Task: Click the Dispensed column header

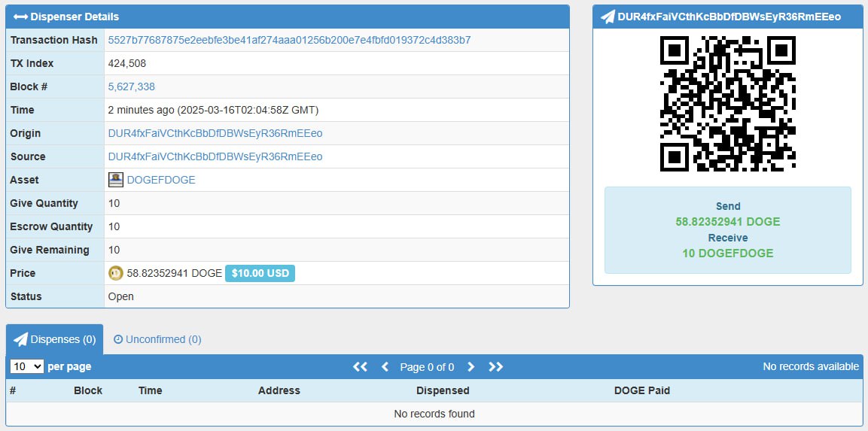Action: click(x=443, y=390)
